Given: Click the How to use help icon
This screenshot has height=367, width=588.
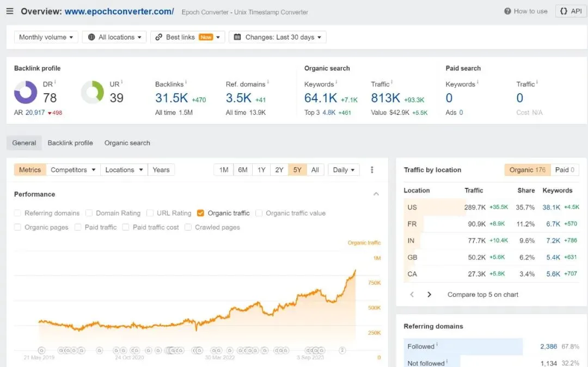Looking at the screenshot, I should coord(507,11).
